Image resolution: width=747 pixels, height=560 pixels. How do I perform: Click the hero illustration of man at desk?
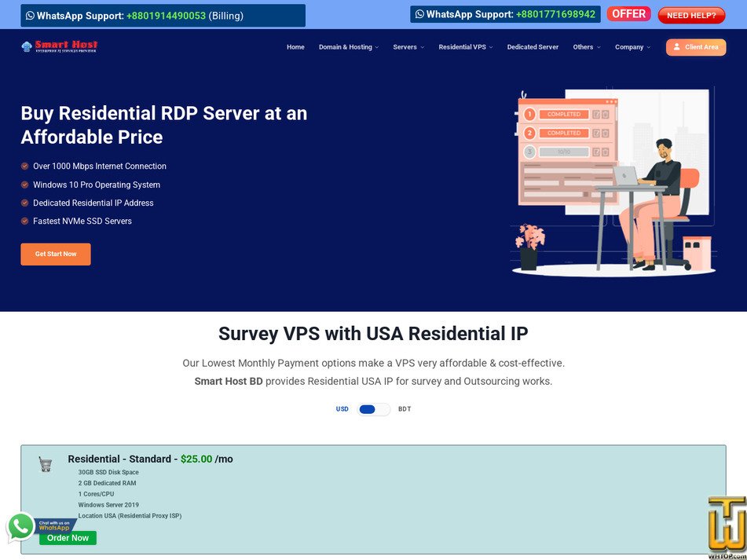(x=613, y=182)
